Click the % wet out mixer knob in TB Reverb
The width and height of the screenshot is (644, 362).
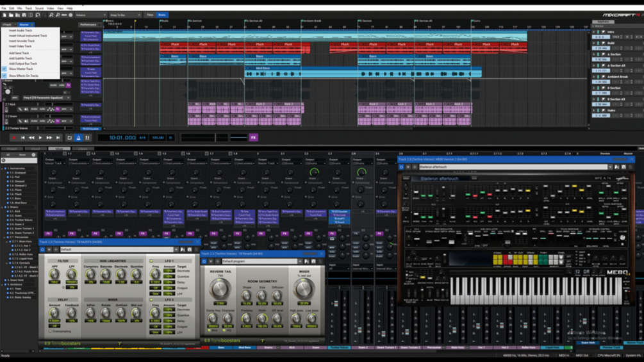[304, 289]
